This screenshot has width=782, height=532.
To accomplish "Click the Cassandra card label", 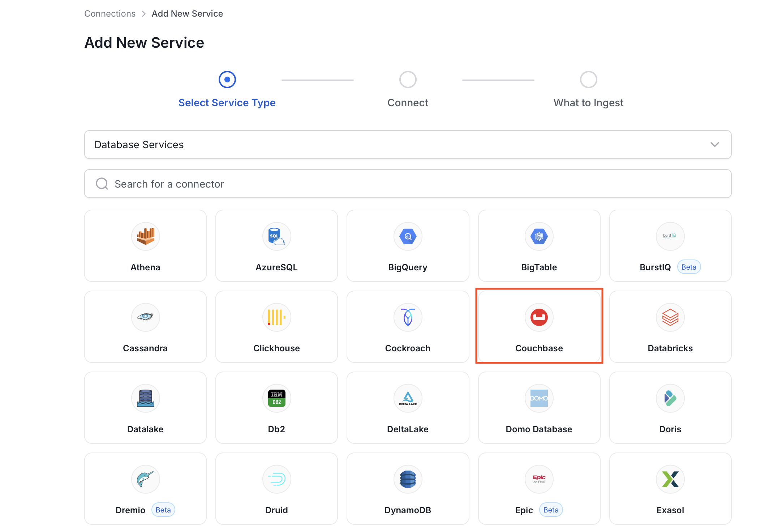I will [145, 348].
